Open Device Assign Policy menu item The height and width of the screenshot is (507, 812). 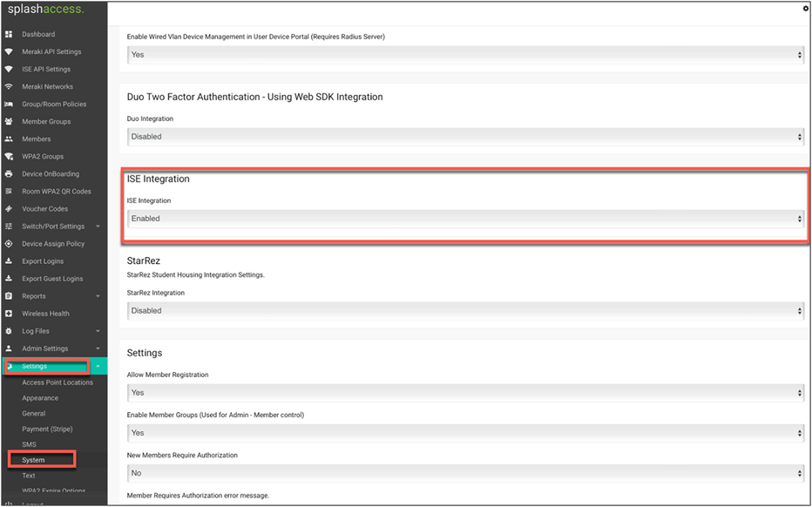pyautogui.click(x=53, y=244)
